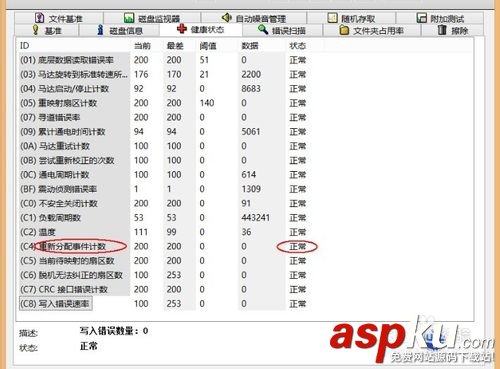
Task: Select row (C1) 负载周期数
Action: click(163, 218)
